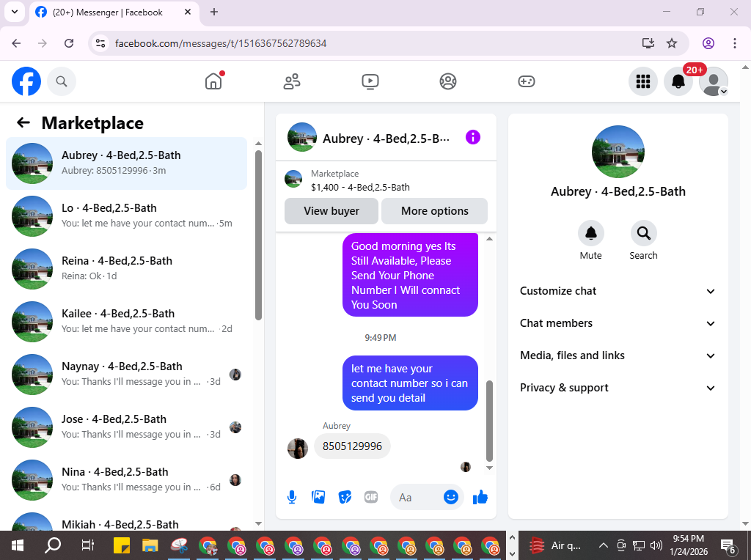
Task: Click chat scroll down arrow
Action: (489, 468)
